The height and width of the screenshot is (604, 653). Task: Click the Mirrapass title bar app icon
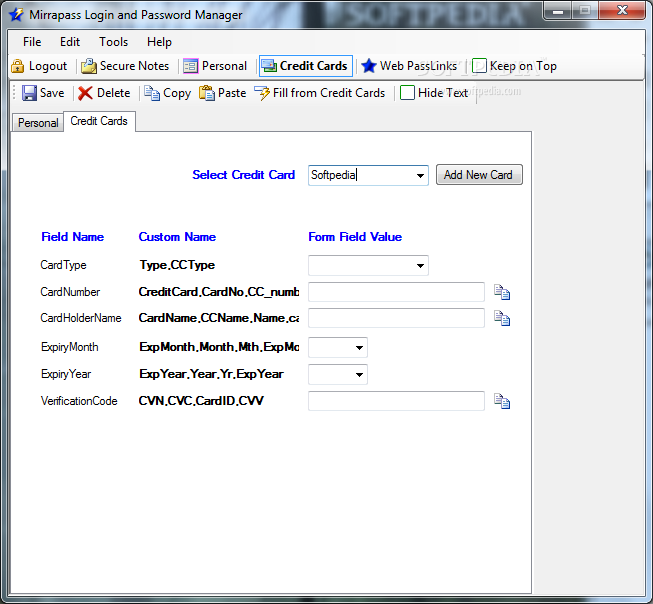point(17,15)
